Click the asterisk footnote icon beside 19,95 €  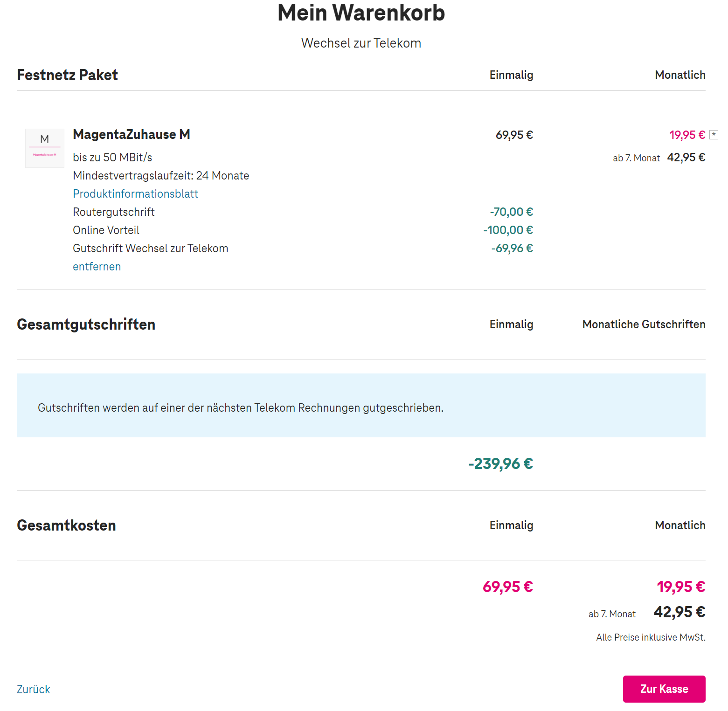(714, 135)
